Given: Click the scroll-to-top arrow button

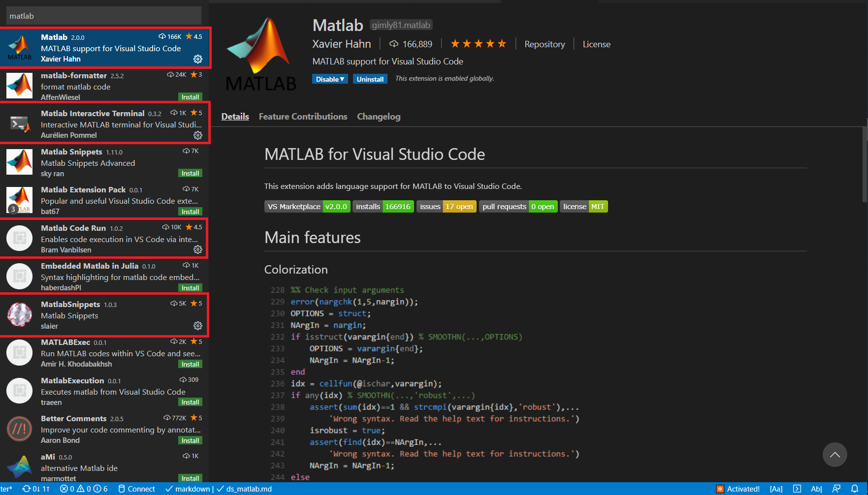Looking at the screenshot, I should click(x=835, y=455).
